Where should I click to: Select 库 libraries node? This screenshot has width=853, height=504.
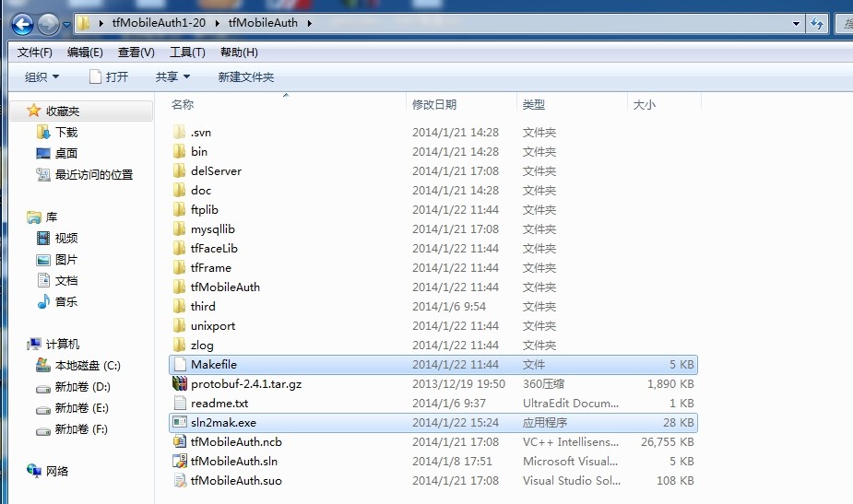coord(41,217)
